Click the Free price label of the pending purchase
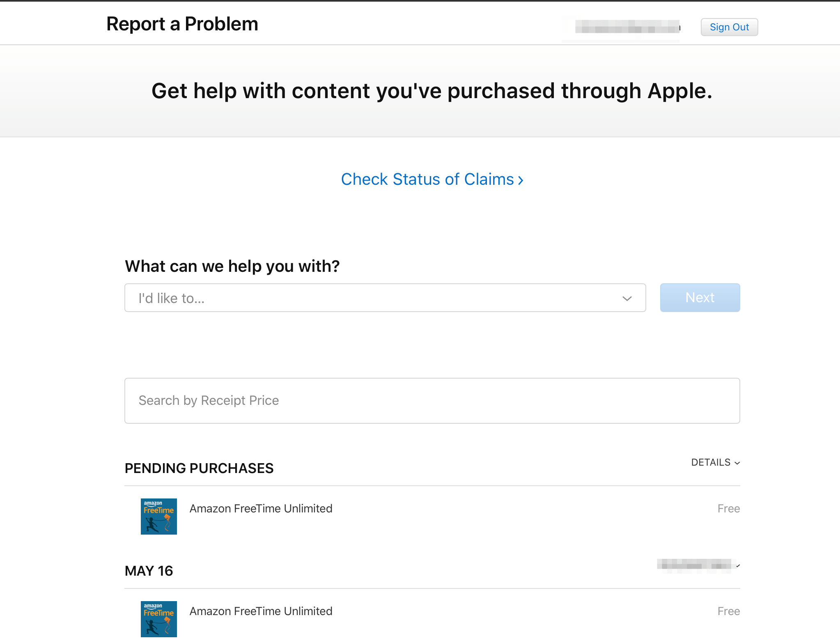Viewport: 840px width, 643px height. coord(728,508)
